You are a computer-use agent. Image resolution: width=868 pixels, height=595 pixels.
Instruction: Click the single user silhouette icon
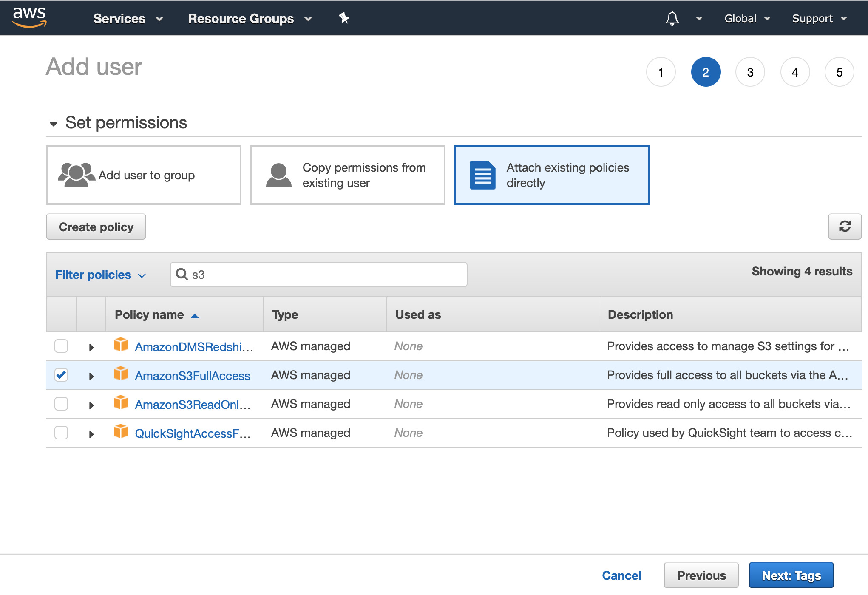[279, 175]
